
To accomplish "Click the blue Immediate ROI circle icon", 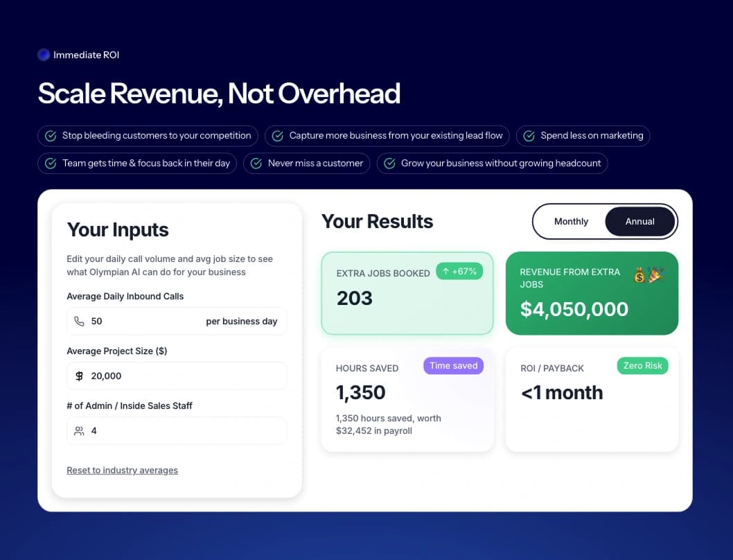I will pyautogui.click(x=44, y=55).
